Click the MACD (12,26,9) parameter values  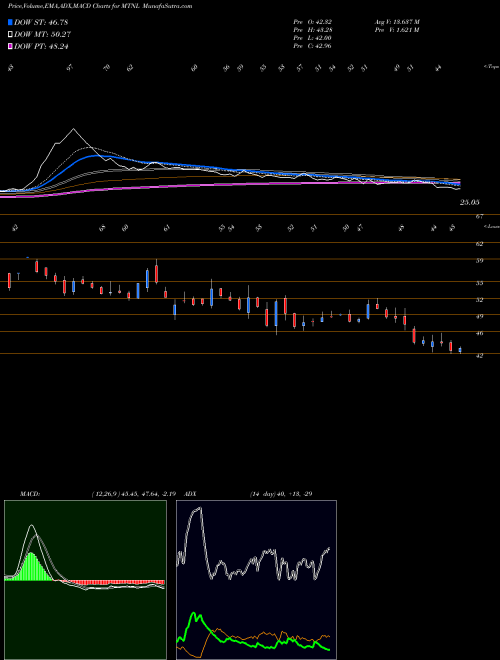pyautogui.click(x=136, y=494)
